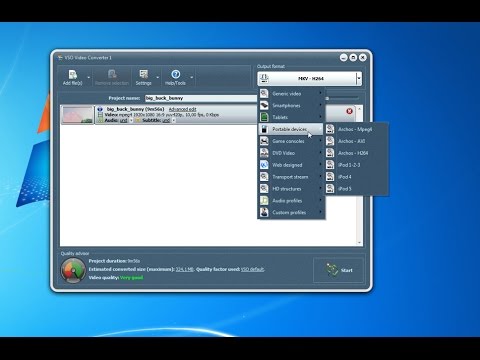Click the Game consoles icon

(x=264, y=141)
